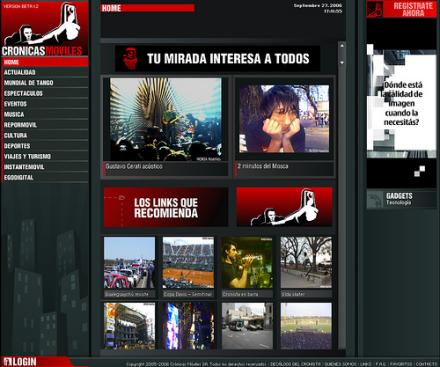Click the Gustavo Cerati acústico caption

click(134, 166)
